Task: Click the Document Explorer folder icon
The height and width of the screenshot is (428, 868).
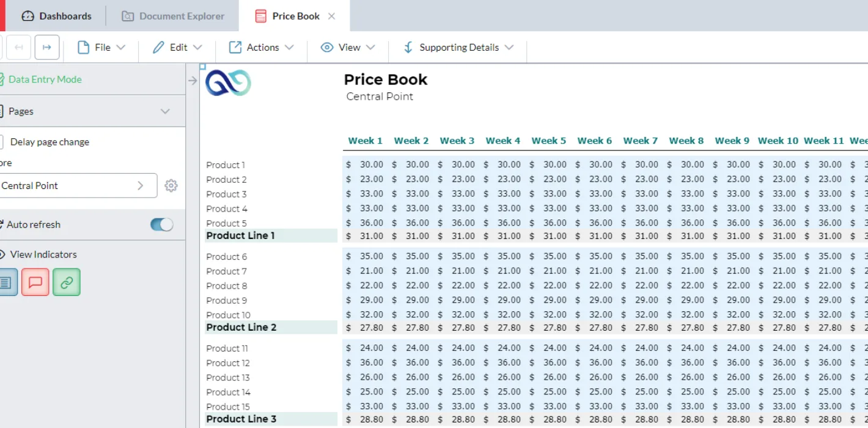Action: tap(127, 17)
